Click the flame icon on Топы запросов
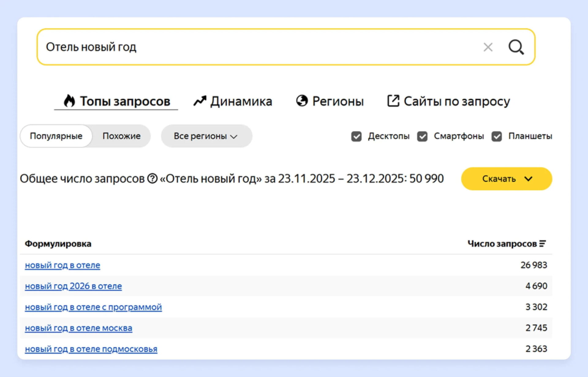 point(69,101)
